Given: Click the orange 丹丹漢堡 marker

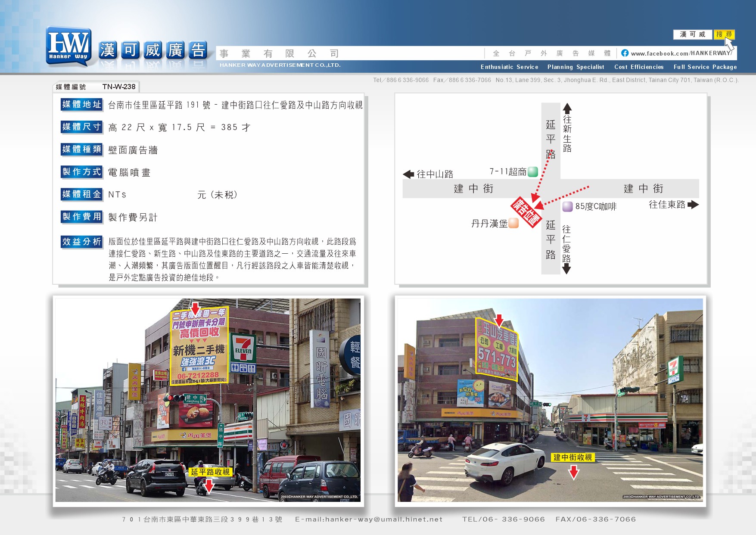Looking at the screenshot, I should [513, 223].
